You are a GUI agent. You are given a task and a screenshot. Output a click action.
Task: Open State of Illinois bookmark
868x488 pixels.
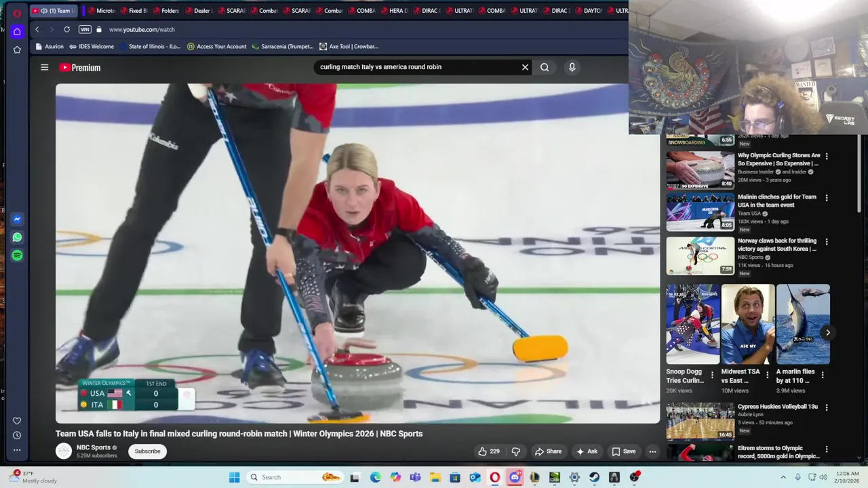pyautogui.click(x=150, y=47)
